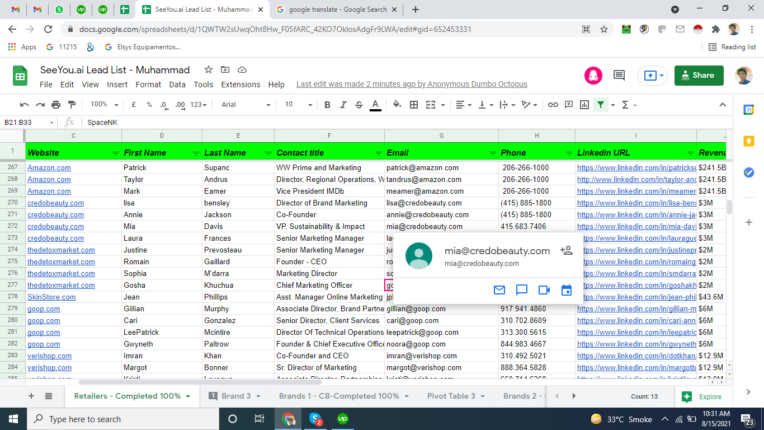This screenshot has width=764, height=430.
Task: Open Skype from the taskbar
Action: point(316,419)
